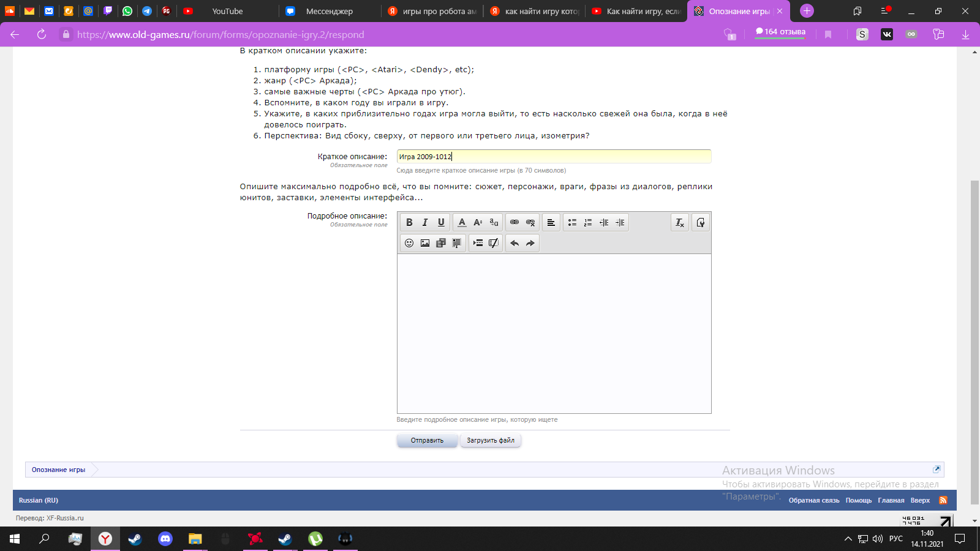Image resolution: width=980 pixels, height=551 pixels.
Task: Insert an image into the post
Action: 425,243
